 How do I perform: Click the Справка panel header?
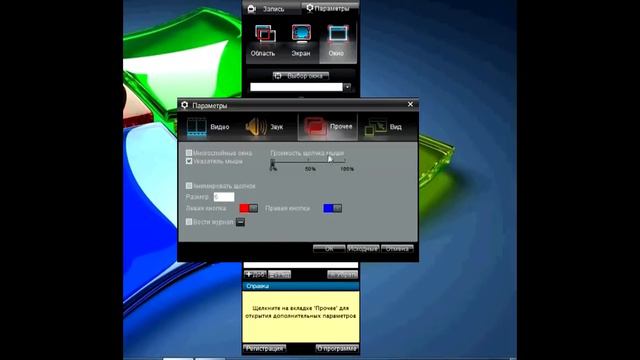(x=301, y=286)
